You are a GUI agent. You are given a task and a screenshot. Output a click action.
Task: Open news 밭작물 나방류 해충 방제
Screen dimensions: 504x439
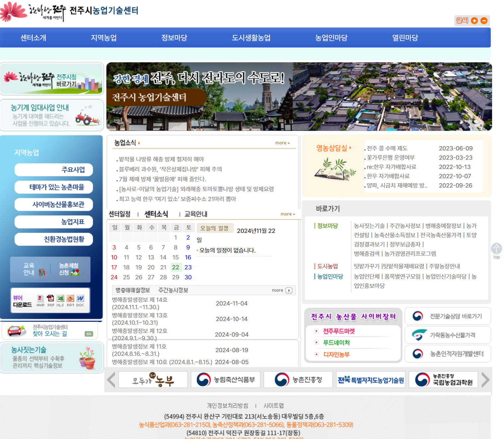coord(161,159)
